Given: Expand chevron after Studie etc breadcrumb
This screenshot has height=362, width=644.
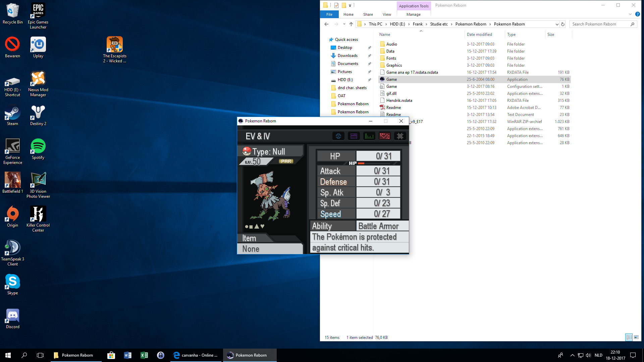Looking at the screenshot, I should tap(451, 24).
